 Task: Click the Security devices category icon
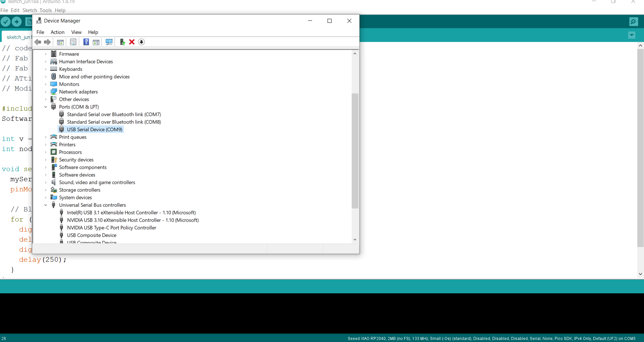point(53,160)
